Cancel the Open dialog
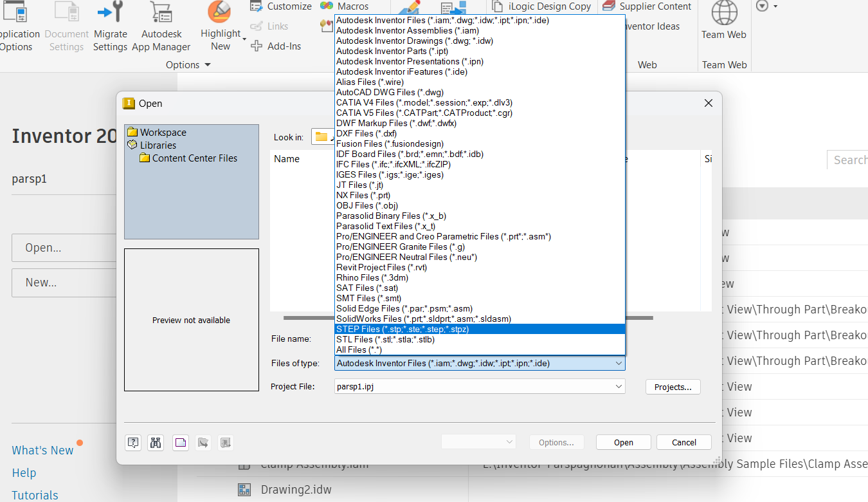 (684, 442)
